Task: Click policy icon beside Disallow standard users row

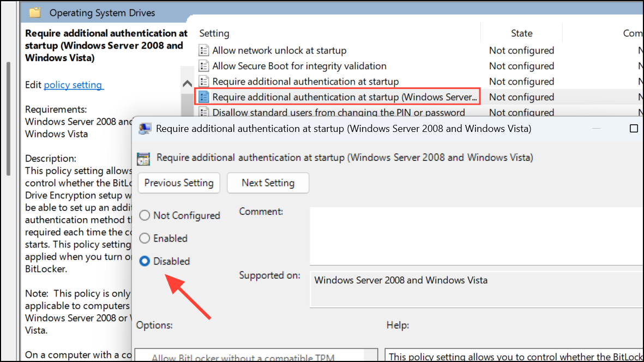Action: [204, 112]
